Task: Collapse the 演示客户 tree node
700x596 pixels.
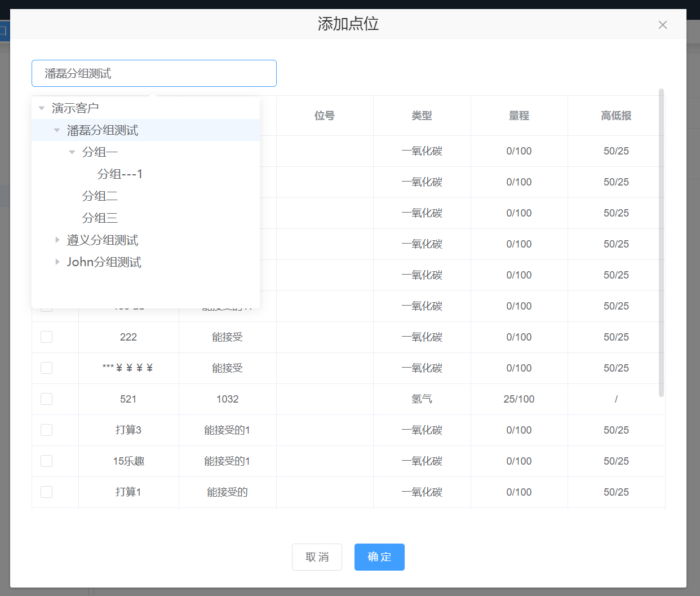Action: 42,108
